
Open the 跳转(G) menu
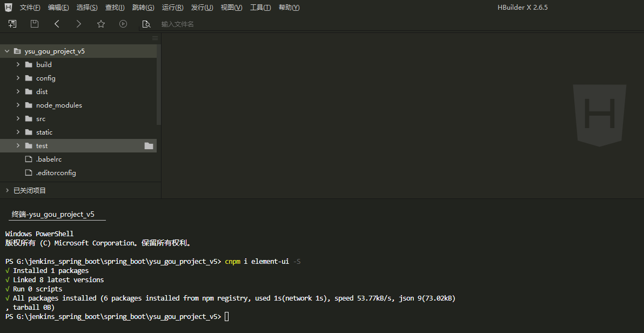click(143, 8)
